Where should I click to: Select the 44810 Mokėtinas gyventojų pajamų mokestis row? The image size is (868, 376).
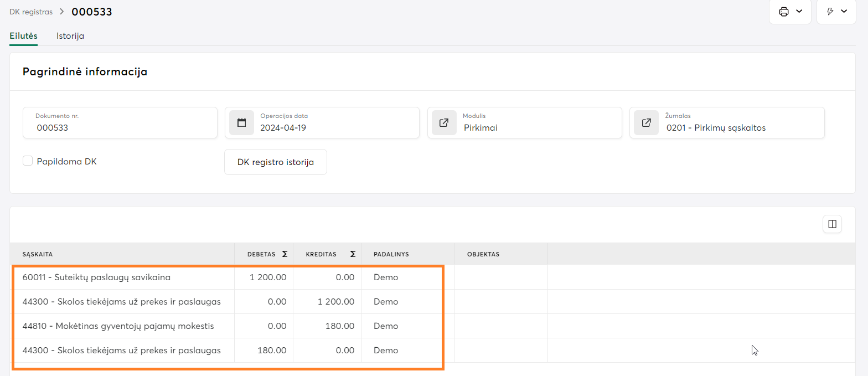click(x=118, y=326)
